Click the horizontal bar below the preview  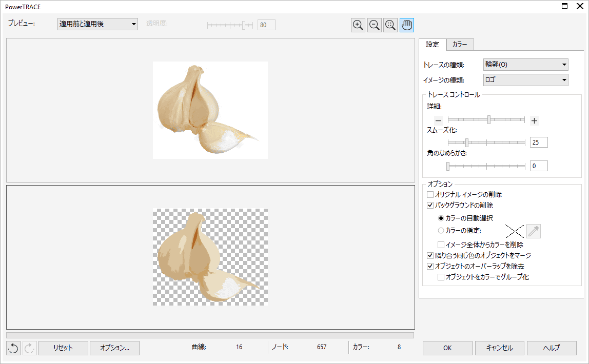pos(210,335)
